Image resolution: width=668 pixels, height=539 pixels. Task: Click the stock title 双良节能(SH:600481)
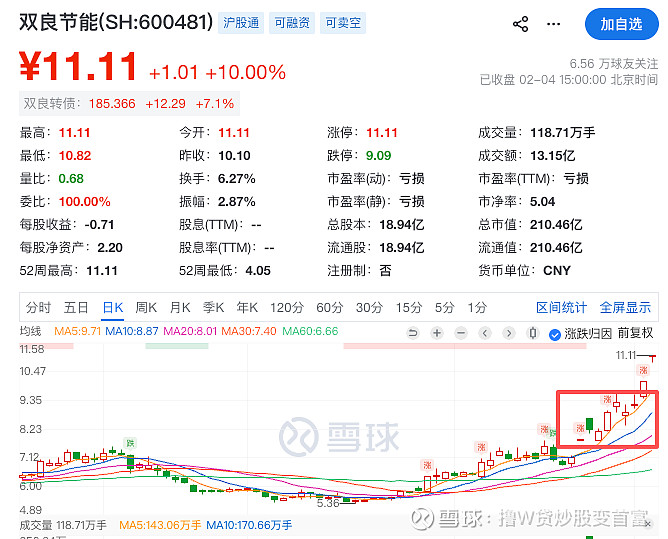[x=116, y=22]
